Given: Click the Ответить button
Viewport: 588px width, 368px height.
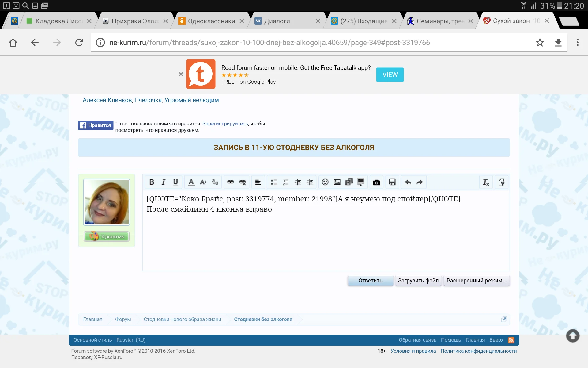Looking at the screenshot, I should click(x=370, y=281).
